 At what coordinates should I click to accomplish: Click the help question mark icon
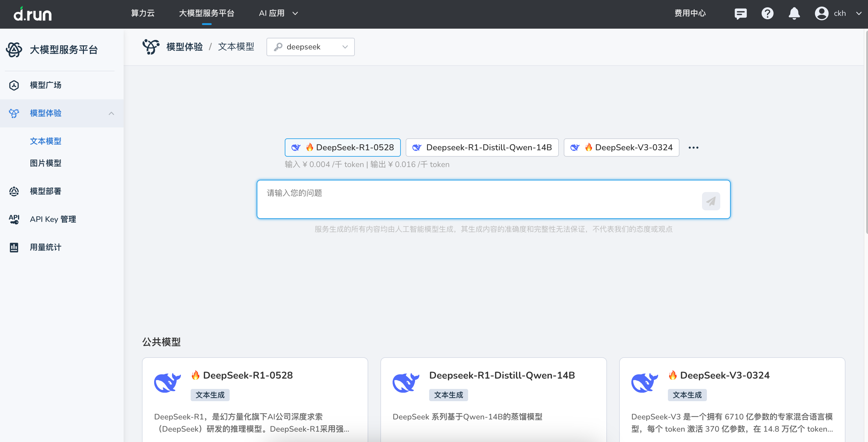coord(767,13)
